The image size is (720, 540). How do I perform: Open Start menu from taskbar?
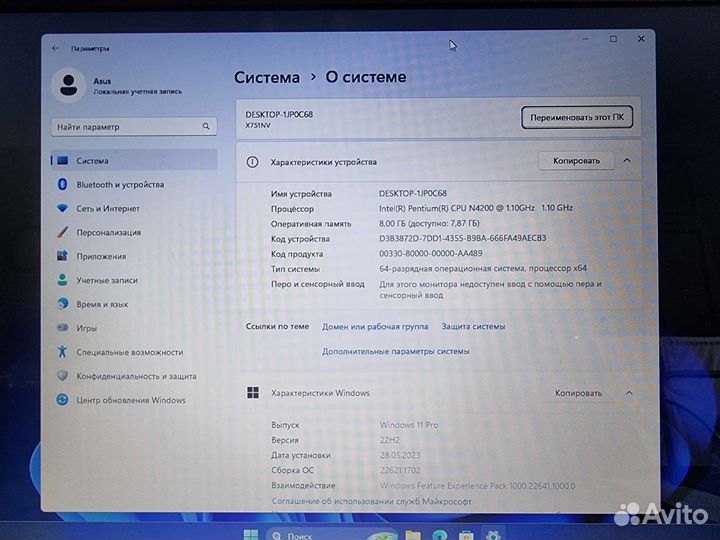251,534
